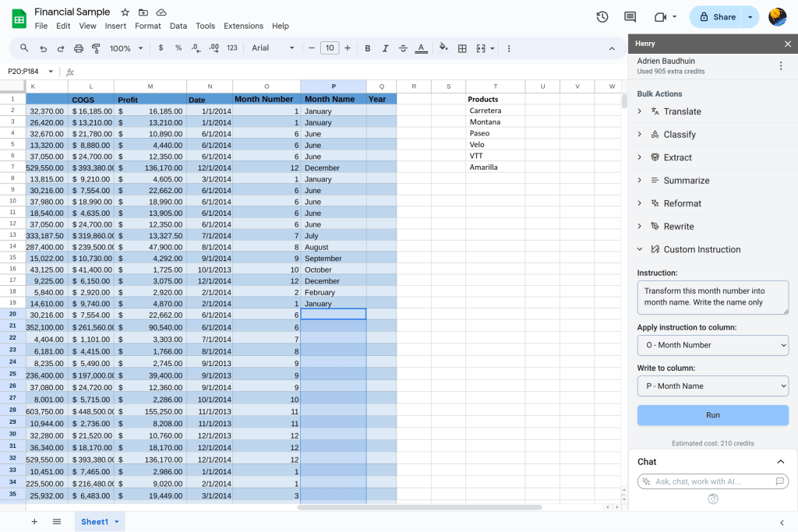Open the 'Write to column' dropdown
The width and height of the screenshot is (798, 532).
712,386
